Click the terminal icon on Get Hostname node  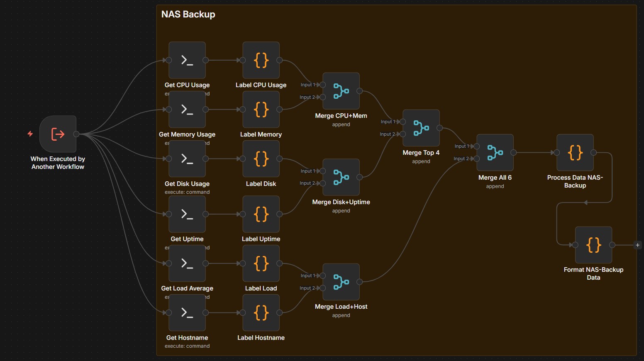[x=187, y=313]
